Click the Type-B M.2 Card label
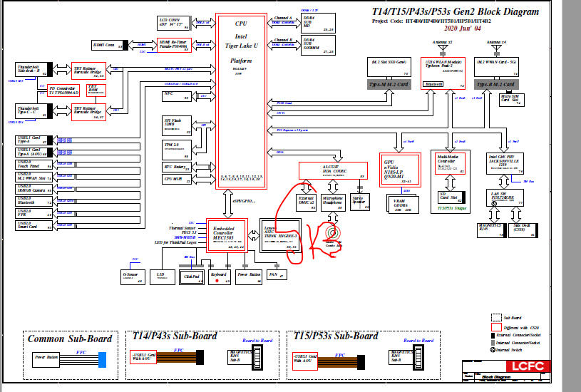The height and width of the screenshot is (392, 581). pos(496,85)
